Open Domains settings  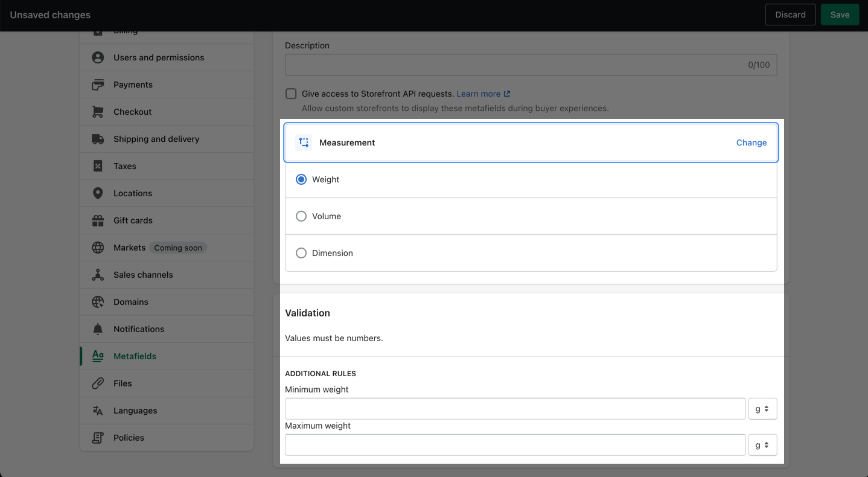click(x=167, y=302)
